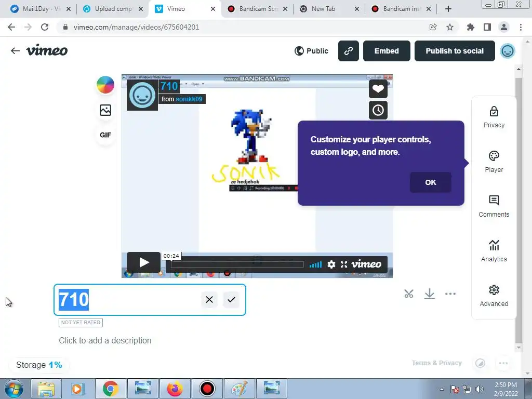The height and width of the screenshot is (399, 532).
Task: Download the video
Action: [x=430, y=294]
